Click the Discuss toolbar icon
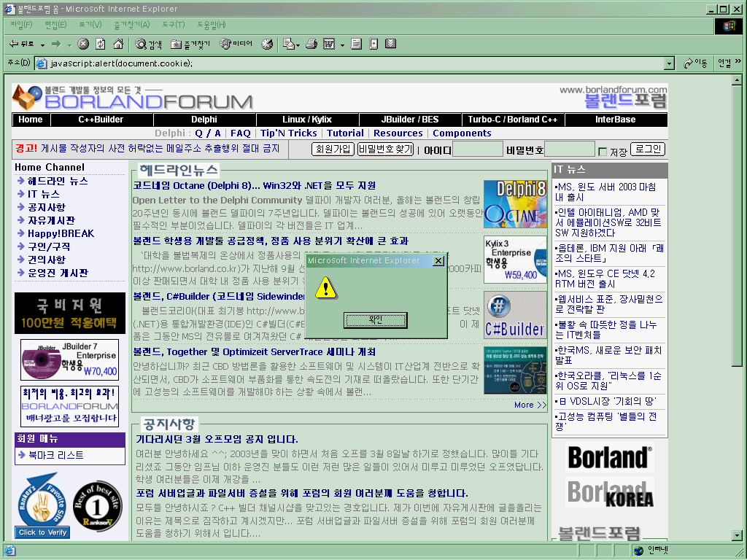Screen dimensions: 747x560 (356, 44)
